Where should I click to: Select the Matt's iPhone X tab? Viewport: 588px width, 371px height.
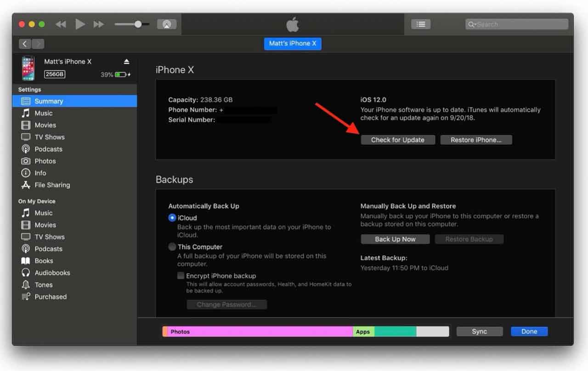[293, 44]
